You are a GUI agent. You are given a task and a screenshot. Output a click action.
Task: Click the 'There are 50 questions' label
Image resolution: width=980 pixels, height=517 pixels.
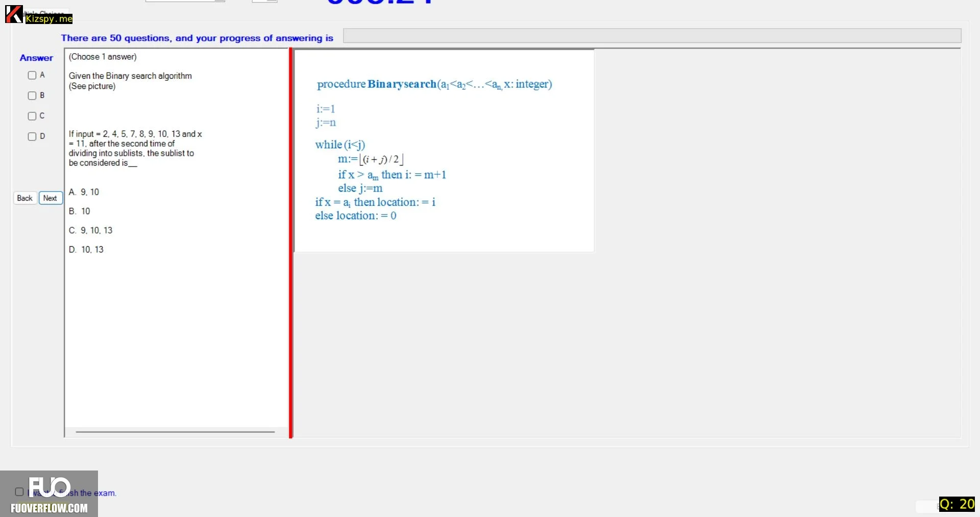(197, 38)
